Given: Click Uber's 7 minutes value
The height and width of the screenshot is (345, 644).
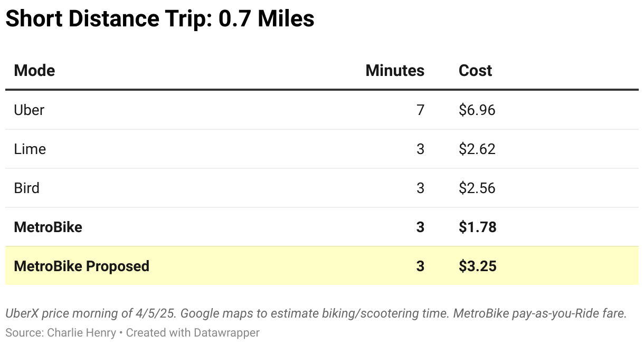Looking at the screenshot, I should point(420,110).
